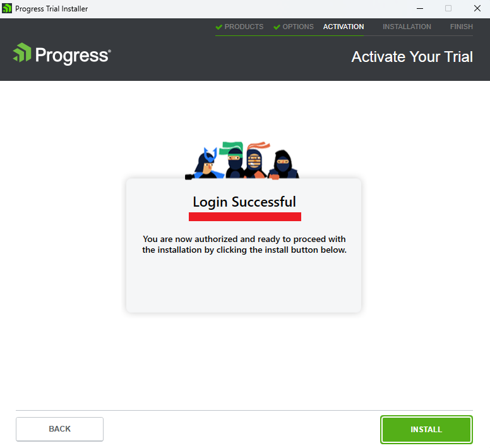Go back with the BACK button
490x448 pixels.
coord(60,429)
